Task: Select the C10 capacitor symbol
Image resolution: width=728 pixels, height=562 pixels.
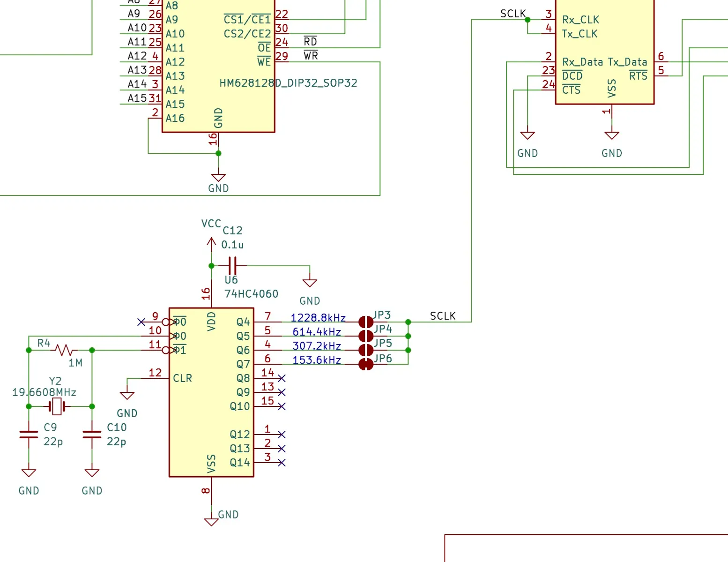Action: pos(92,435)
